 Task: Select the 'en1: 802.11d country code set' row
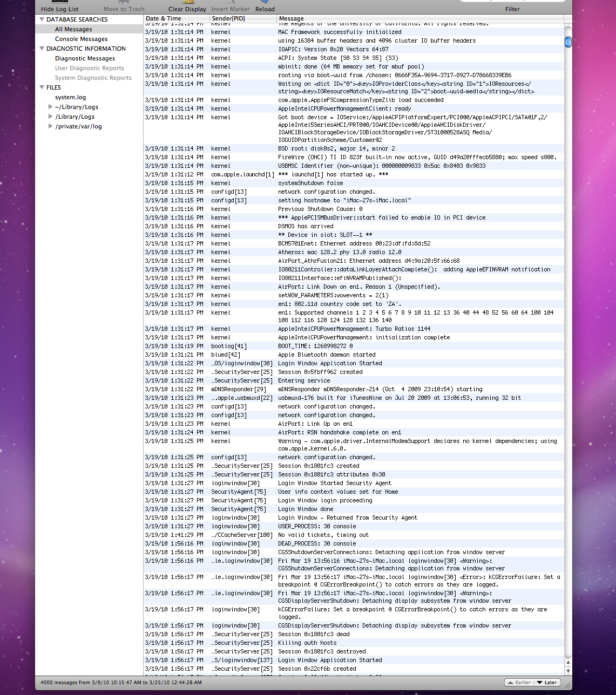click(x=354, y=304)
